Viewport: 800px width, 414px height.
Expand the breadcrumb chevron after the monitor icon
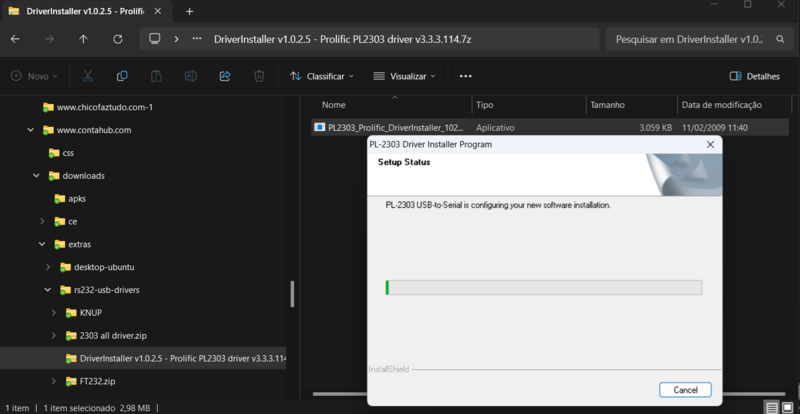176,39
